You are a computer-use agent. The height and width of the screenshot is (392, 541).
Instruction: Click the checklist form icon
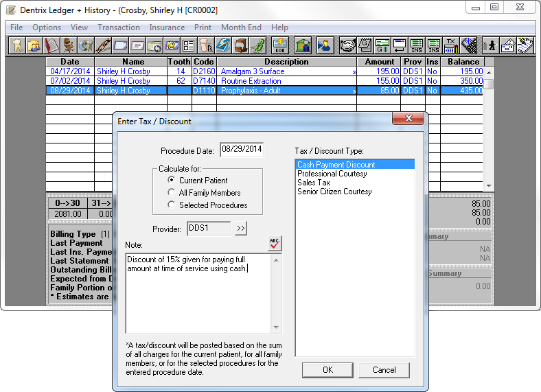pos(189,45)
